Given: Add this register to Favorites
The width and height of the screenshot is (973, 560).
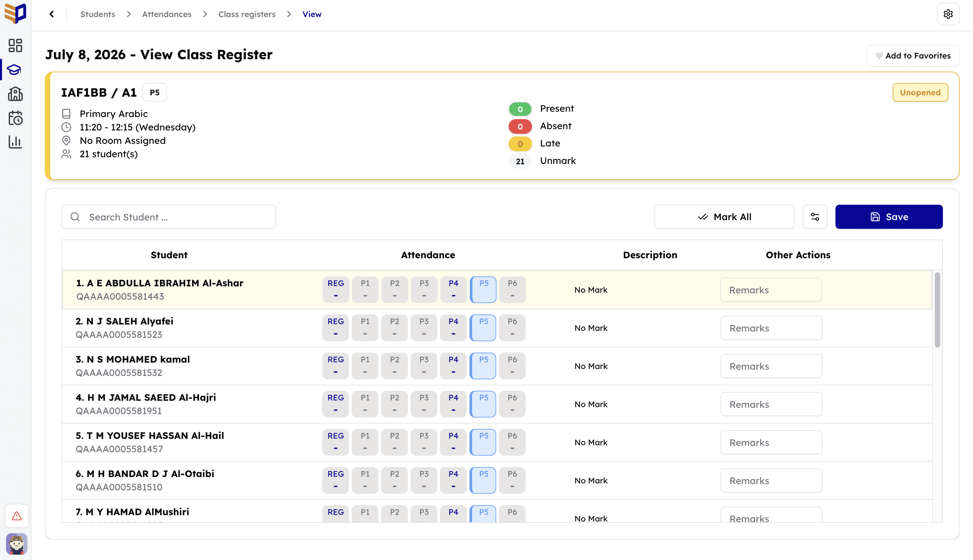Looking at the screenshot, I should click(x=913, y=56).
